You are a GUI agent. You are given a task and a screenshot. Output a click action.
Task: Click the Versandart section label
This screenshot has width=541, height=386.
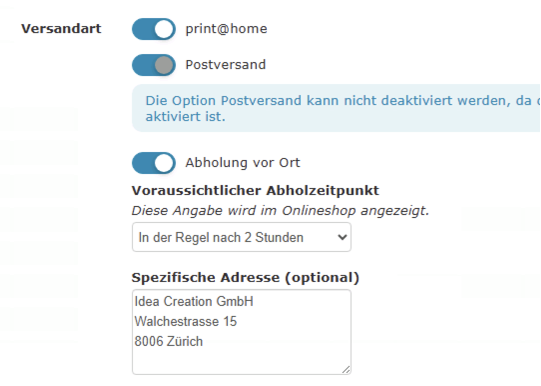click(61, 29)
